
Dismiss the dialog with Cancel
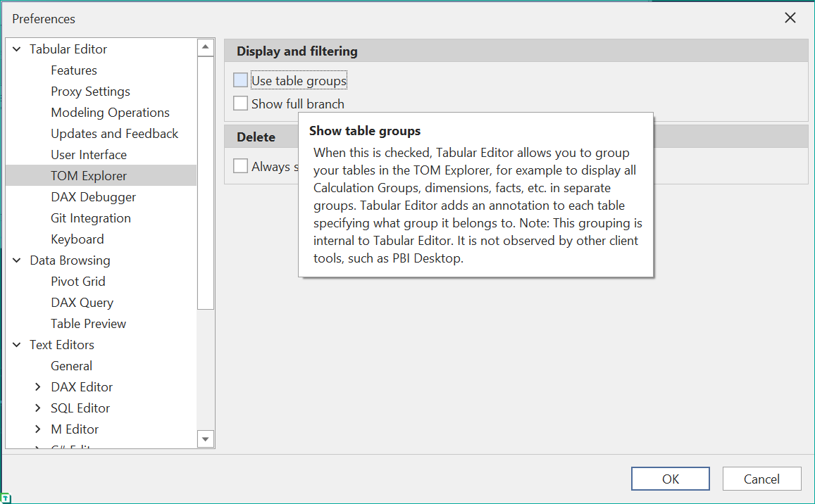(761, 479)
